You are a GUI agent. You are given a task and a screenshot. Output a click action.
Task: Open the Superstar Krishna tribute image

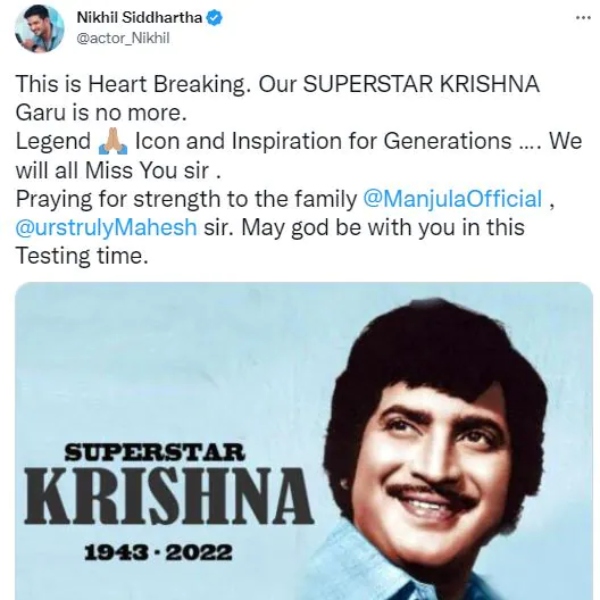(x=304, y=441)
